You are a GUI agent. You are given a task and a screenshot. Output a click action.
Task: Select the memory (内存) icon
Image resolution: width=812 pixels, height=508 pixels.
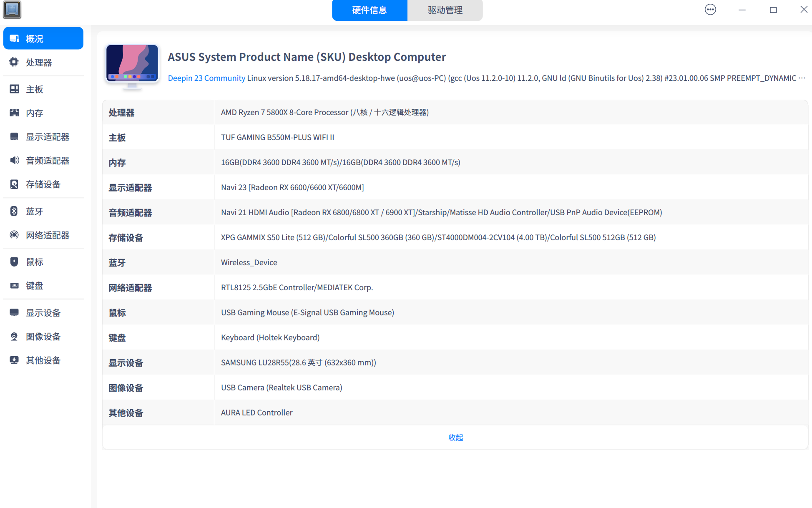[x=14, y=113]
